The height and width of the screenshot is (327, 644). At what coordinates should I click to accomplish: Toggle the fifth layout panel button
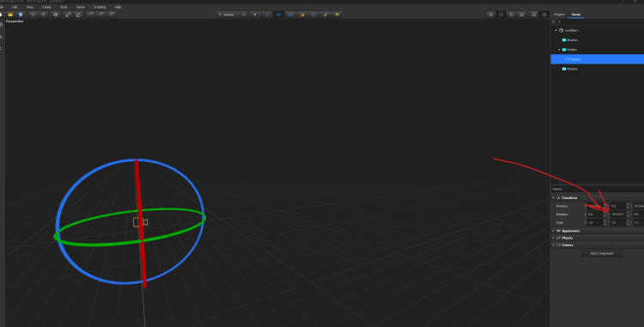point(534,15)
